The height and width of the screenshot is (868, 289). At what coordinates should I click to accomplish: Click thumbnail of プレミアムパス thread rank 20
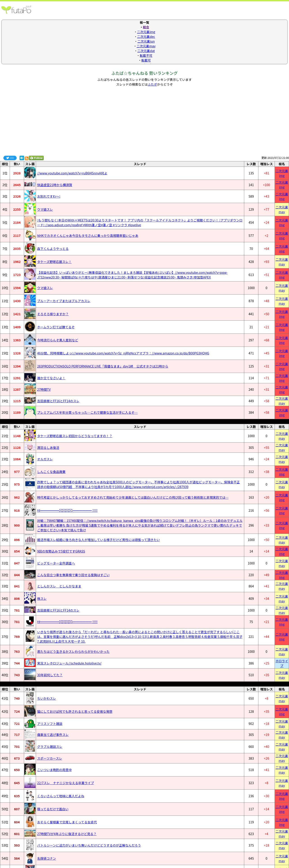[30, 412]
